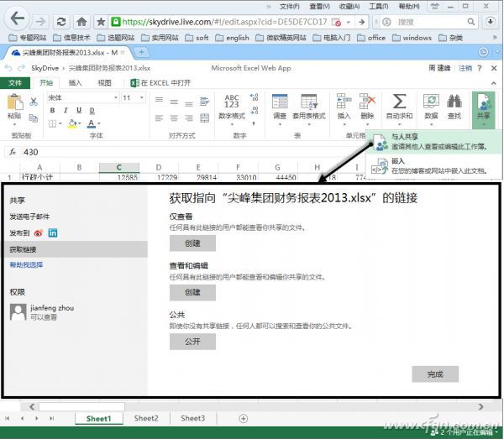This screenshot has height=439, width=504.
Task: Go to the browser home page icon
Action: [x=81, y=22]
